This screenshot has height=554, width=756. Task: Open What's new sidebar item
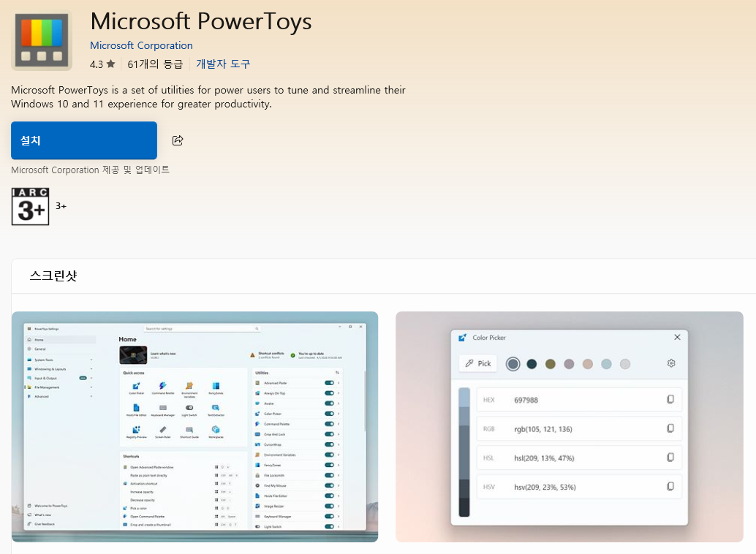tap(41, 515)
